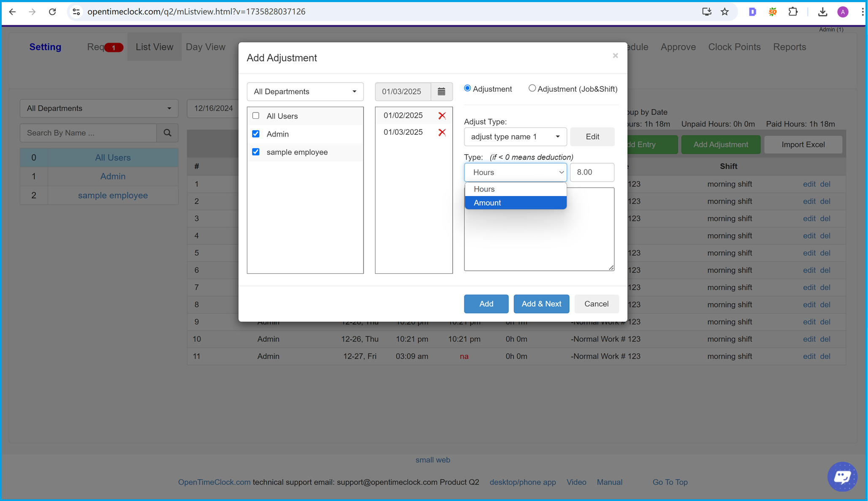Open the profile avatar A
Viewport: 868px width, 501px height.
[843, 12]
